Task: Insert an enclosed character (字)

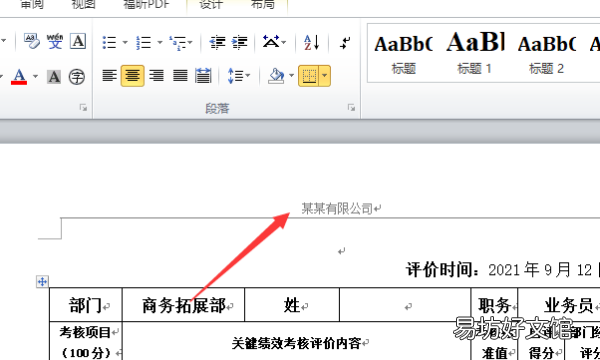Action: point(77,77)
